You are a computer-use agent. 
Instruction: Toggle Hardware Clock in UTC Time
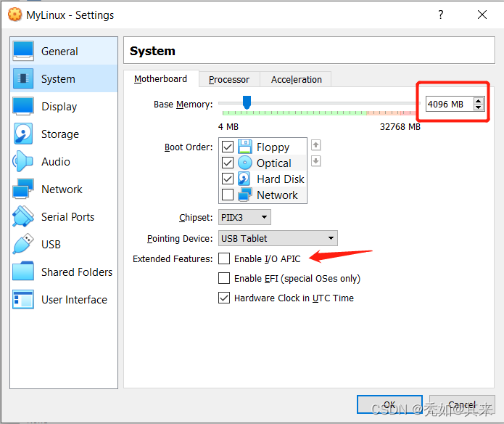(x=224, y=298)
